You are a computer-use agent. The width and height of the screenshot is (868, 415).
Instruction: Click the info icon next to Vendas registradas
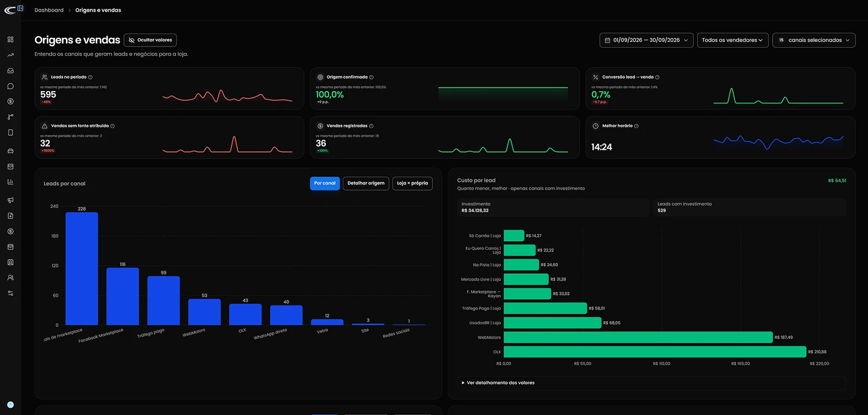(371, 126)
